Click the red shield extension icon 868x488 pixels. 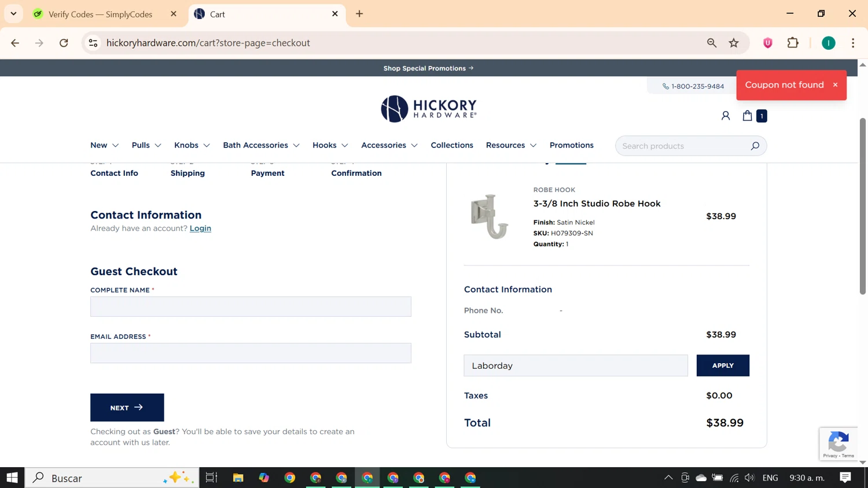768,43
